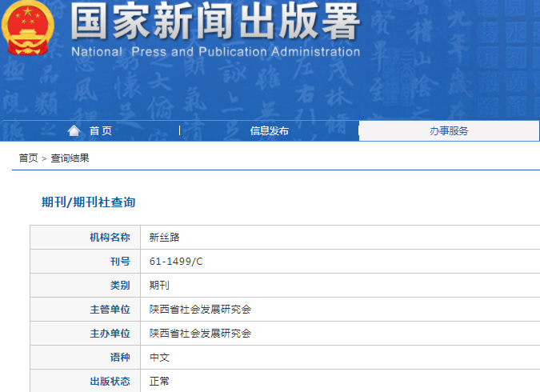The width and height of the screenshot is (540, 392).
Task: Click the 正常 publication status value
Action: tap(159, 382)
